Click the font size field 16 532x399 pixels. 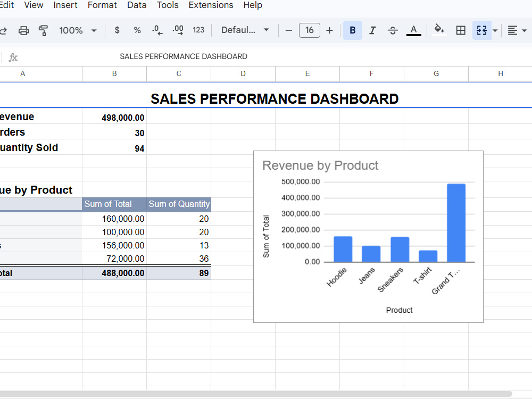pos(310,30)
